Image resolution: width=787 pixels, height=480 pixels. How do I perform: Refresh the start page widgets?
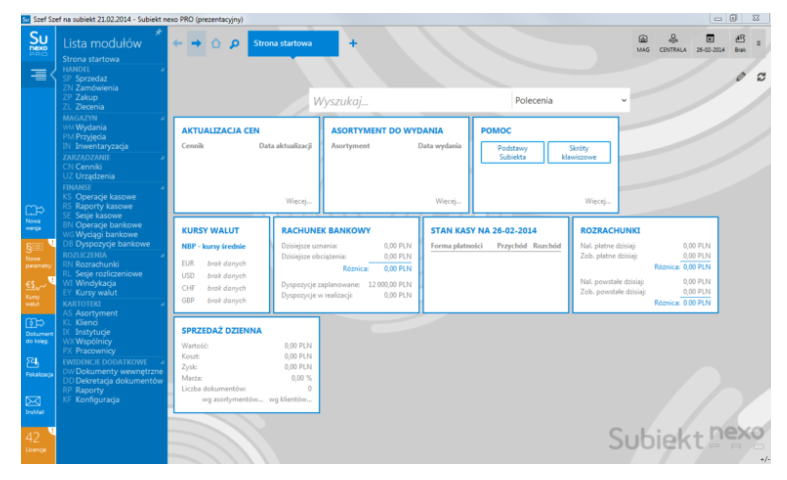761,77
